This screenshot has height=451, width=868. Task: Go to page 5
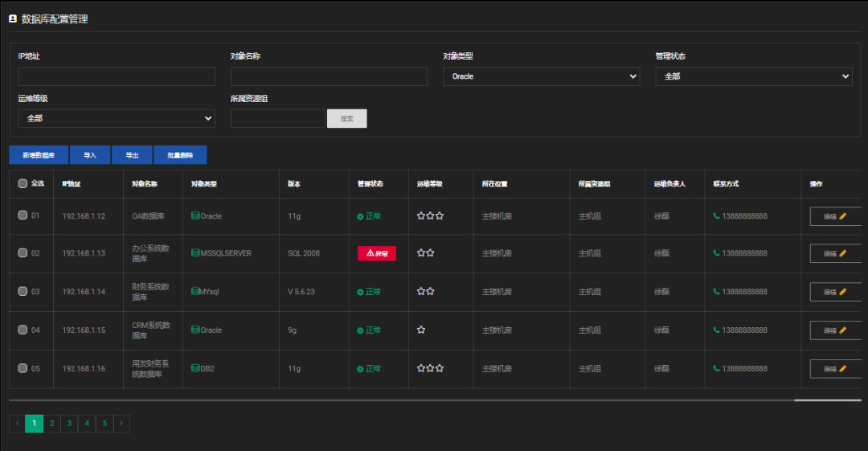(104, 424)
